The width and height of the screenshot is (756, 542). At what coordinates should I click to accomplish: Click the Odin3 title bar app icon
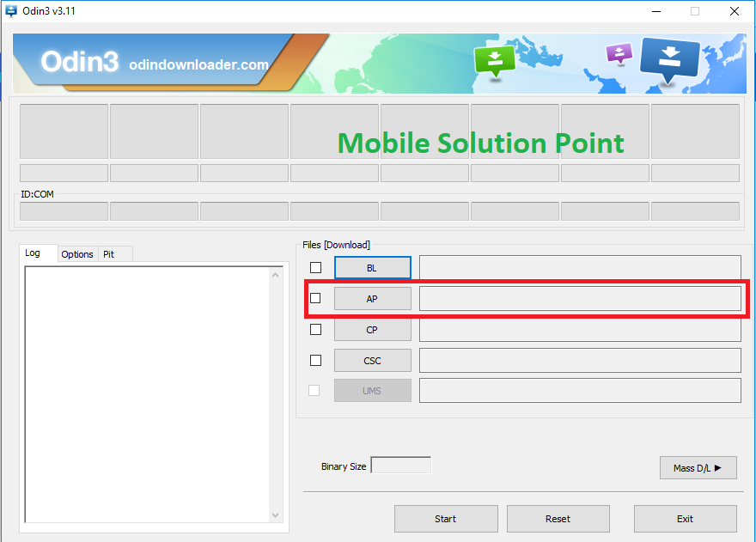tap(10, 10)
